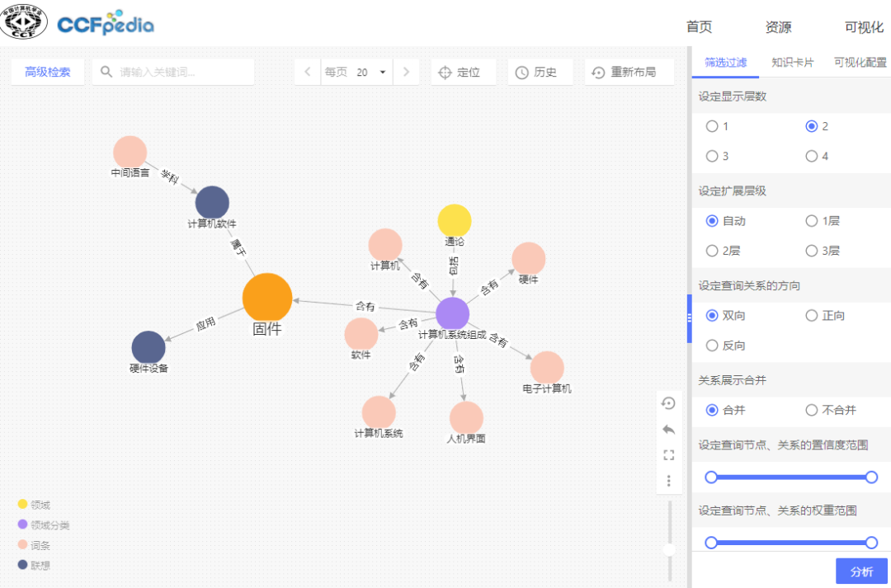This screenshot has height=588, width=891.
Task: Go to previous page arrow
Action: [308, 72]
